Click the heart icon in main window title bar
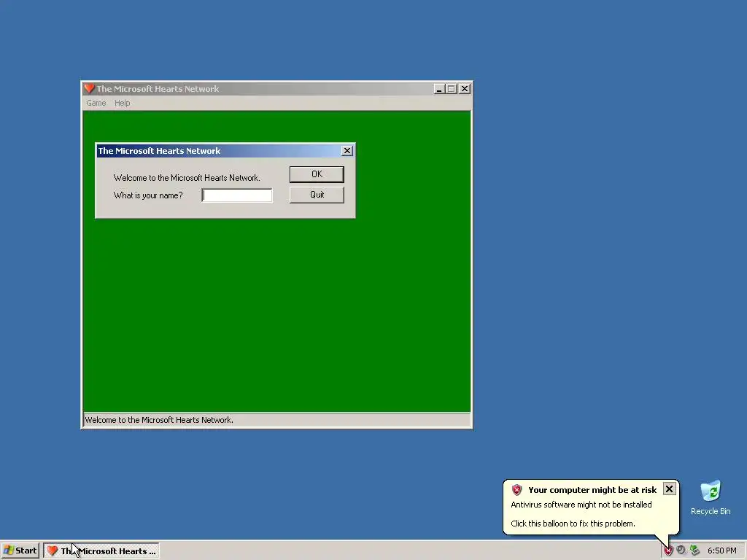The image size is (747, 560). pyautogui.click(x=89, y=88)
